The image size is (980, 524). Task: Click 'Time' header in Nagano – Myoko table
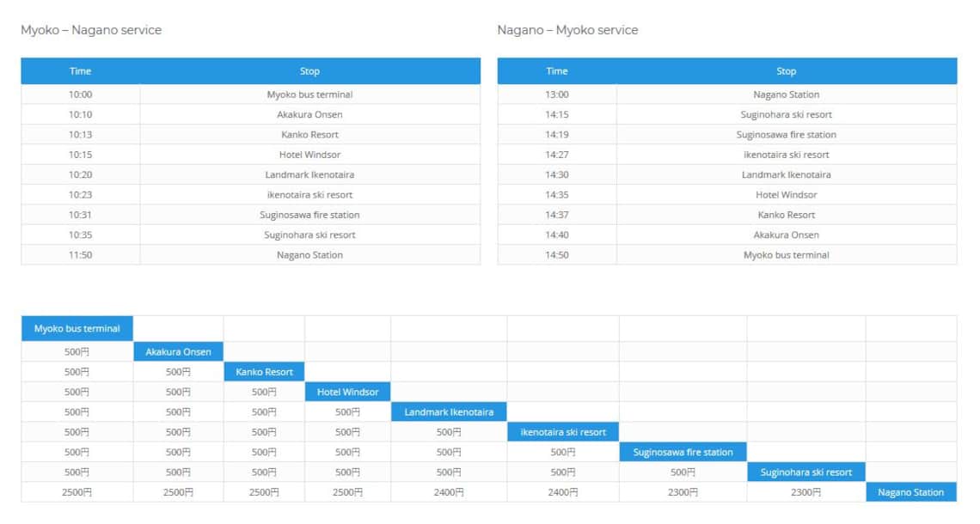[557, 71]
